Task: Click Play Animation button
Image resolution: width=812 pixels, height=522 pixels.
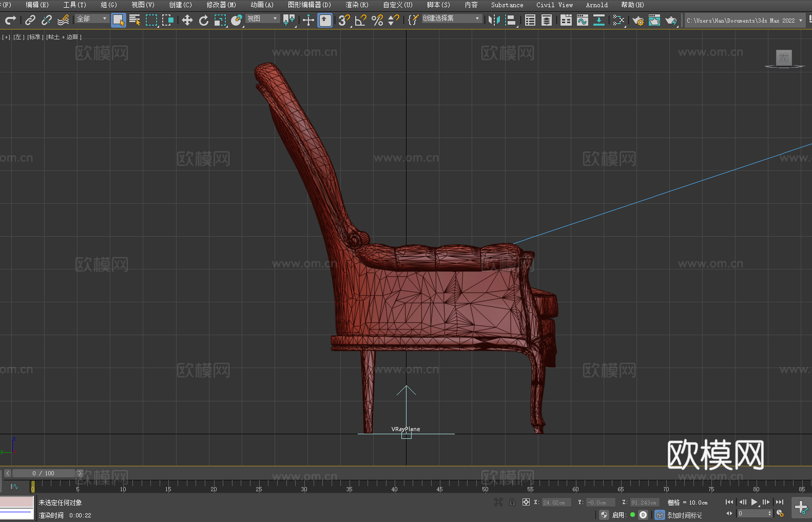Action: [x=754, y=502]
